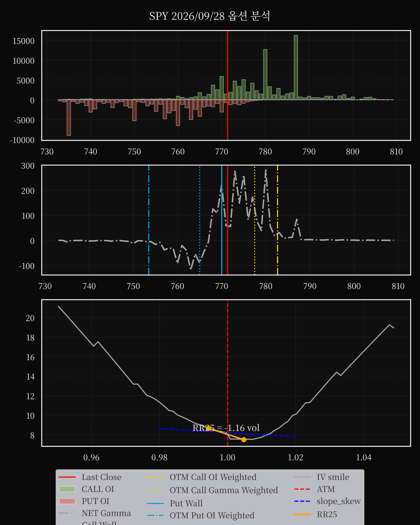Click the large red put OI bar at 735

[69, 117]
